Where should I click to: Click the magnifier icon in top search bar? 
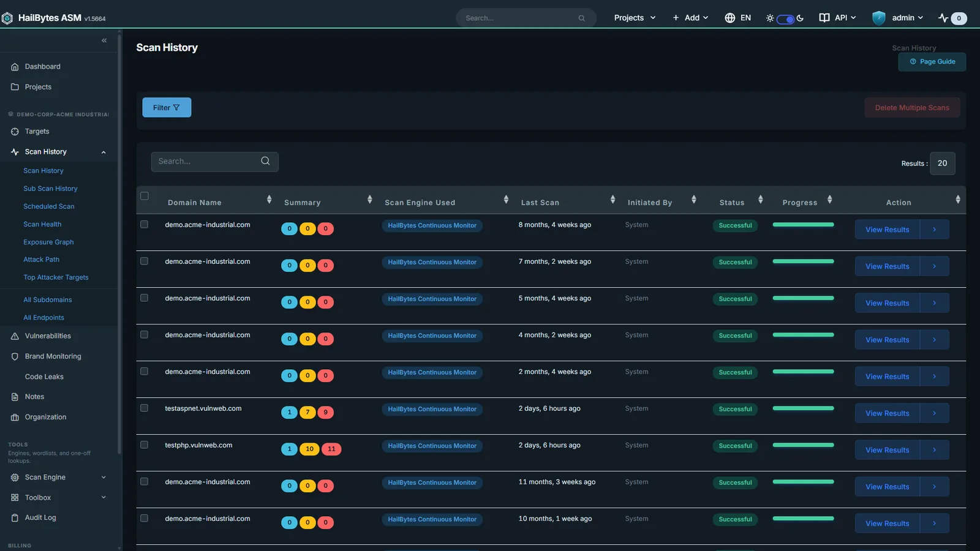[582, 18]
